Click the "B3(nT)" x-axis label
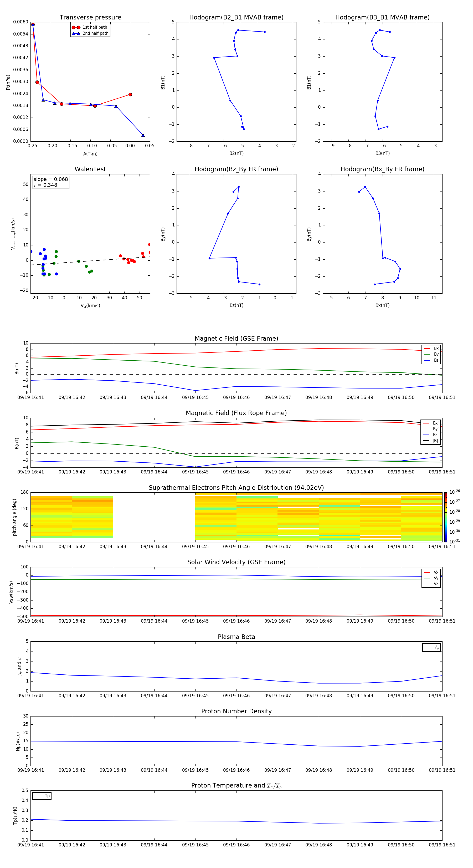This screenshot has height=868, width=473. (x=382, y=153)
